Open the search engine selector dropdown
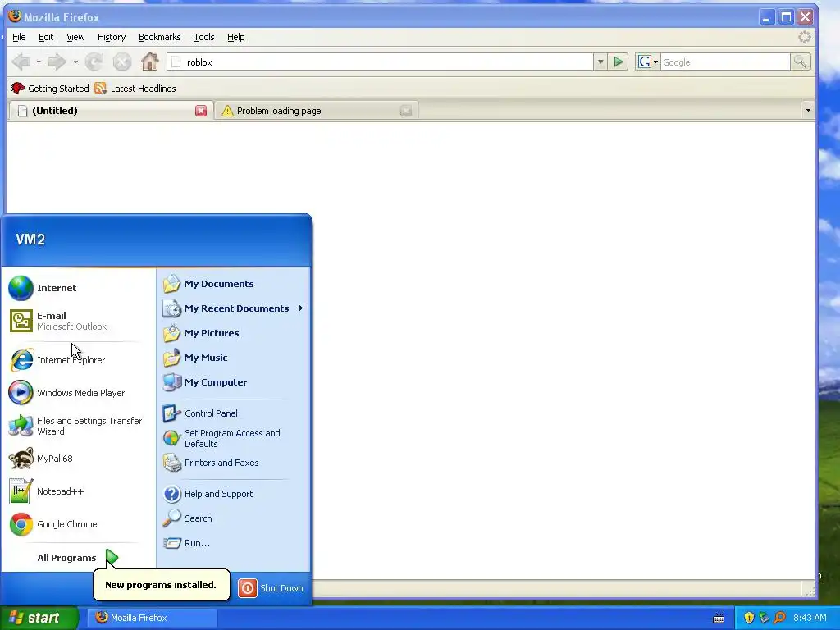Viewport: 840px width, 630px height. coord(648,62)
